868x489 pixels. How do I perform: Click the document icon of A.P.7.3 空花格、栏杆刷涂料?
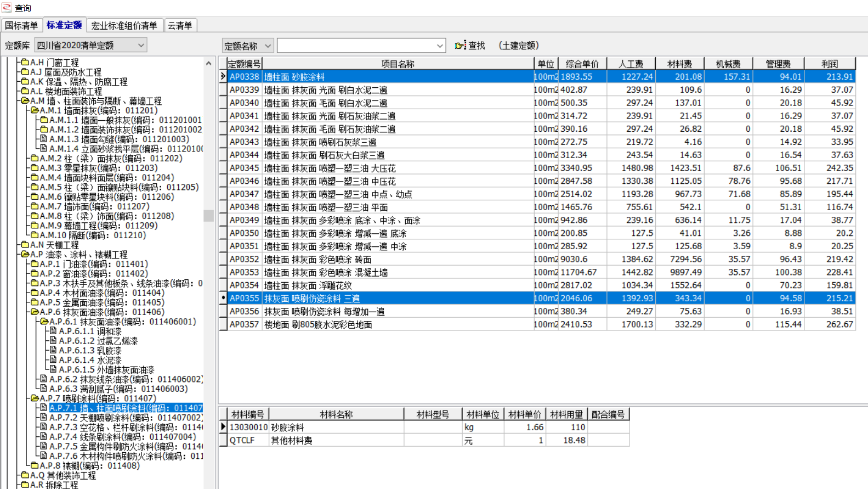44,427
